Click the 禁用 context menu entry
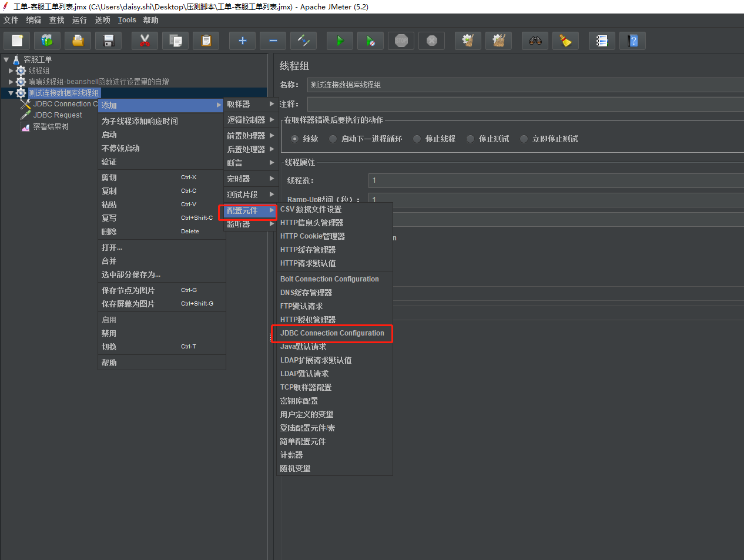 pos(162,333)
